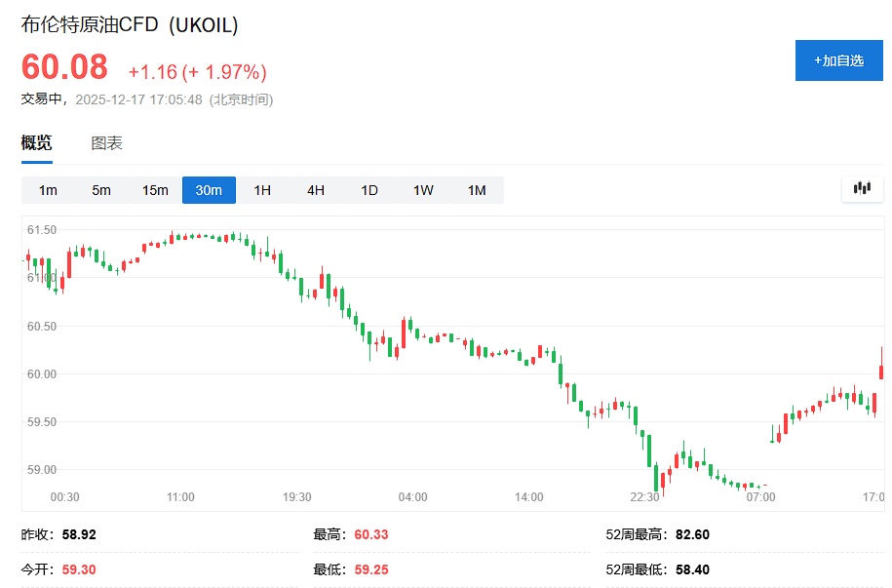Switch chart to 5m interval
The height and width of the screenshot is (588, 892).
pos(101,190)
